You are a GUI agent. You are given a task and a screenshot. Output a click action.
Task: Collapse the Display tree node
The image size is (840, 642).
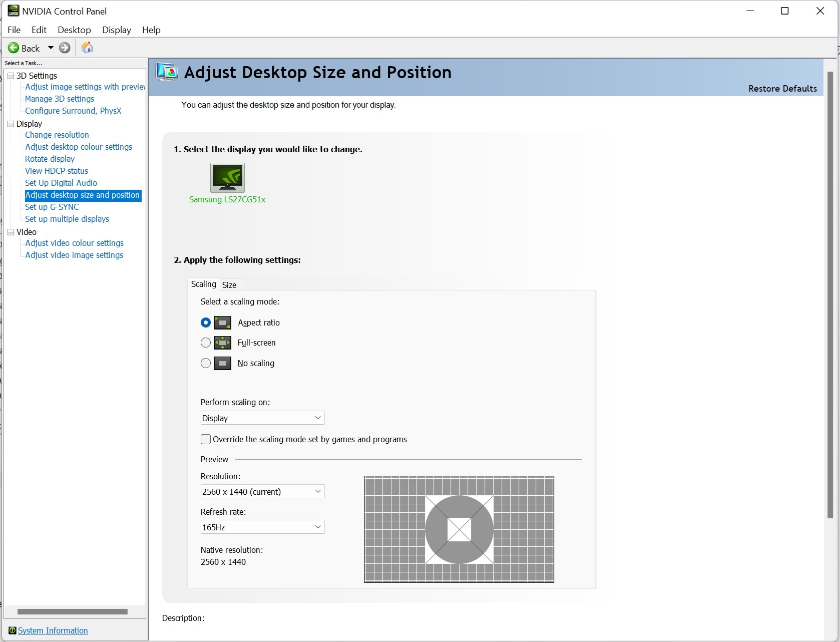tap(11, 124)
